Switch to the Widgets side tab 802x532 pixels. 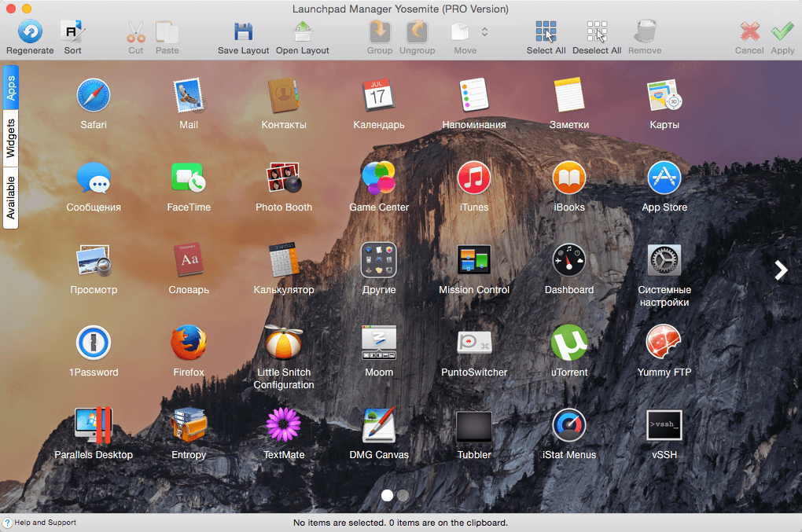11,138
